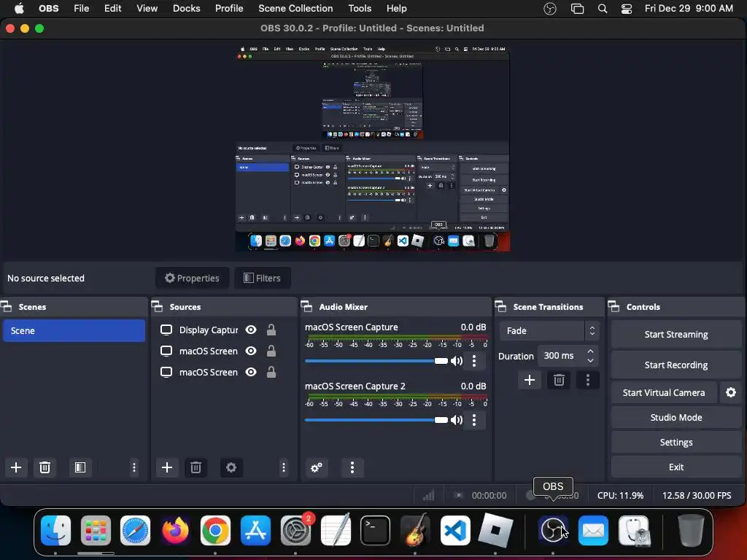Open scene filters icon in Scenes panel

coord(80,467)
